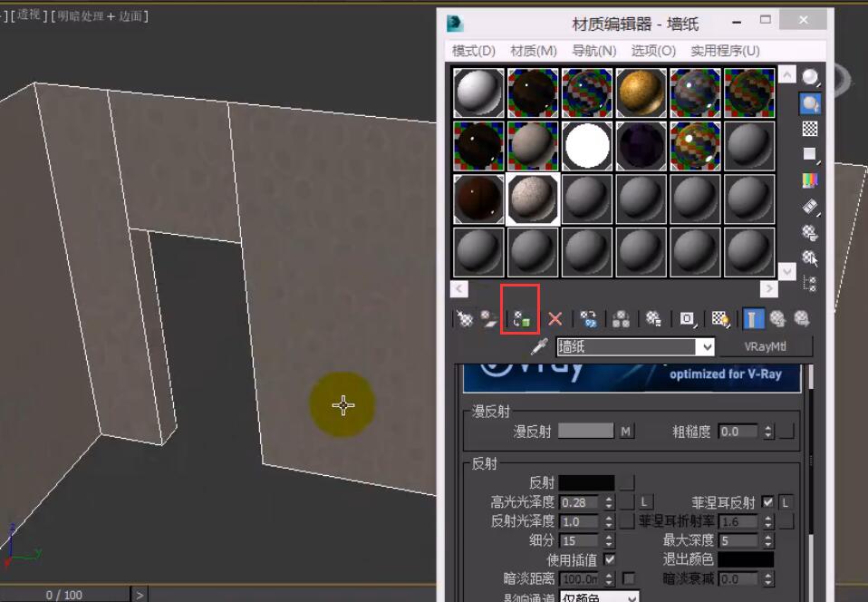Click the Get Material icon
The image size is (868, 602).
click(465, 318)
